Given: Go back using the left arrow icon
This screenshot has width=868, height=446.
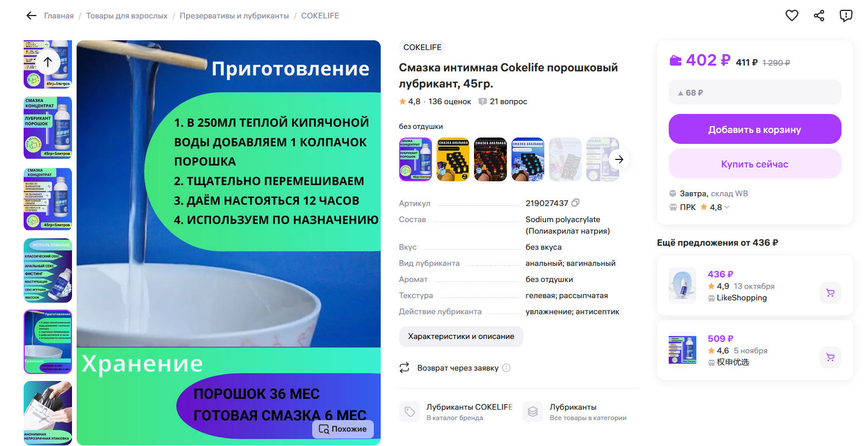Looking at the screenshot, I should [x=31, y=16].
